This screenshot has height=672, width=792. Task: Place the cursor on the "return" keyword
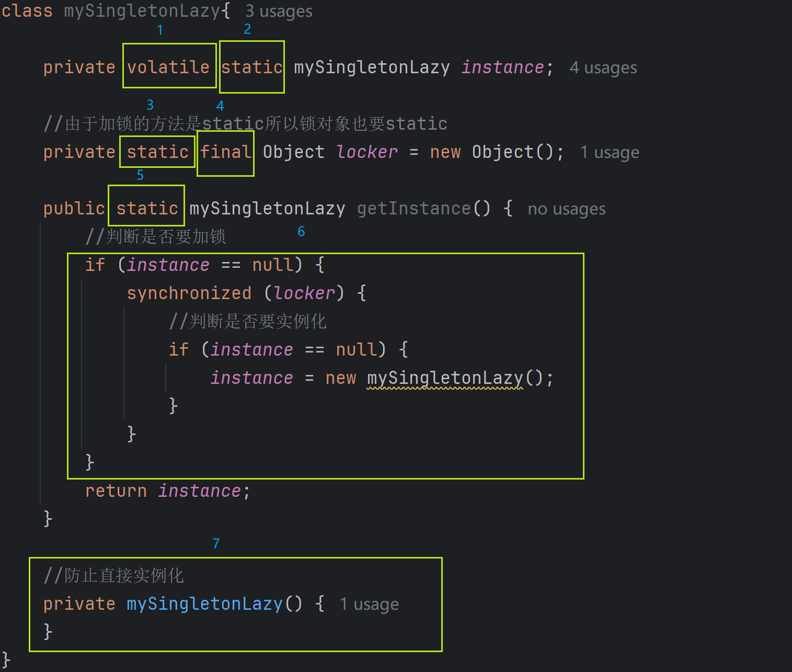(x=116, y=491)
